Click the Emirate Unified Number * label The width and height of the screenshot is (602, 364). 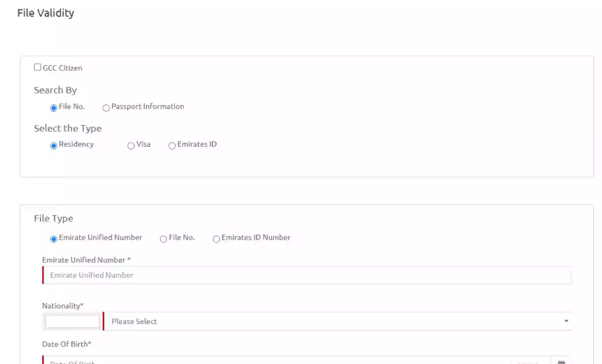coord(86,260)
